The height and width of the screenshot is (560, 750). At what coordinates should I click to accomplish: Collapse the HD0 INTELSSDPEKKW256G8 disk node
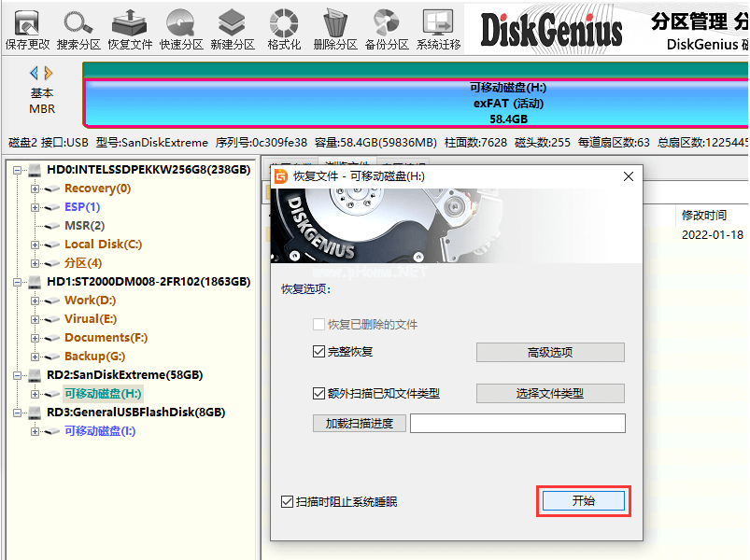pos(18,170)
